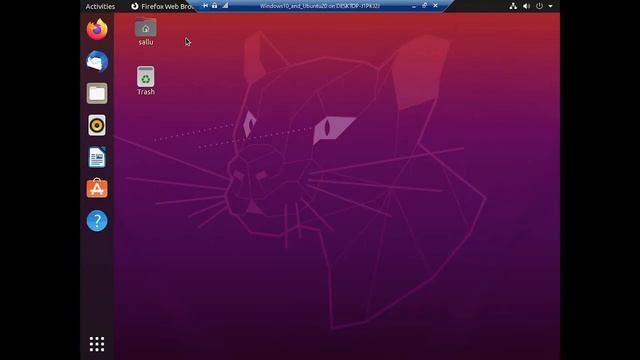Open the Help question mark icon

click(x=97, y=221)
